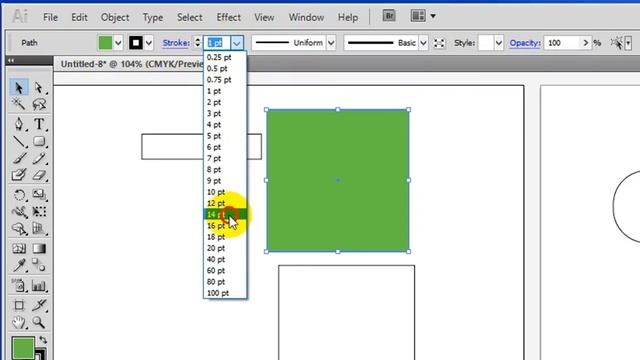Click the large green Fill box in toolbox
The image size is (640, 360).
coord(22,348)
